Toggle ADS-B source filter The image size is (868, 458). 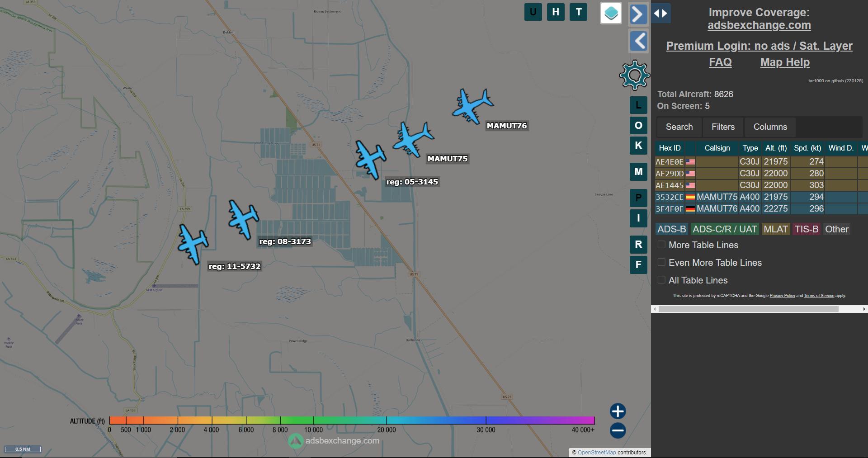[x=671, y=229]
